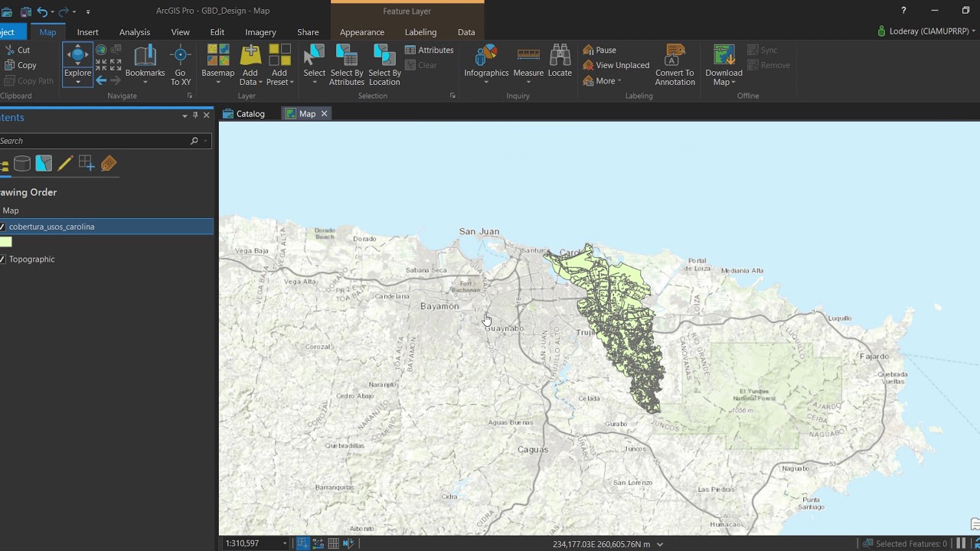This screenshot has height=551, width=980.
Task: Open the Navigate group dialog launcher
Action: (190, 96)
